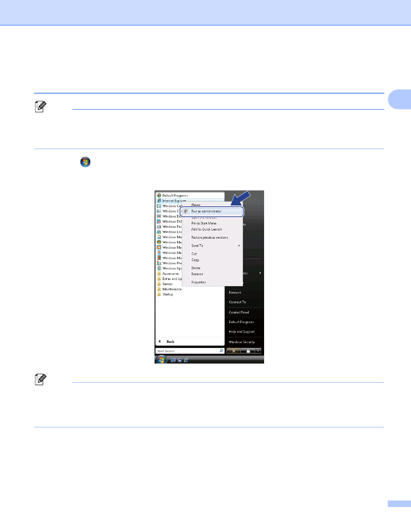This screenshot has width=411, height=532.
Task: Open Windows Fax and Scan icon
Action: (159, 227)
